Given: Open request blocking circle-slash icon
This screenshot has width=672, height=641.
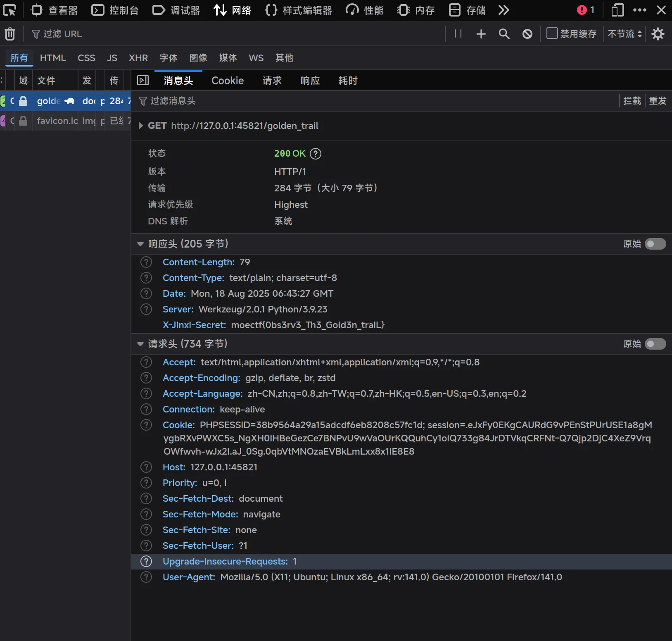Looking at the screenshot, I should pos(527,34).
